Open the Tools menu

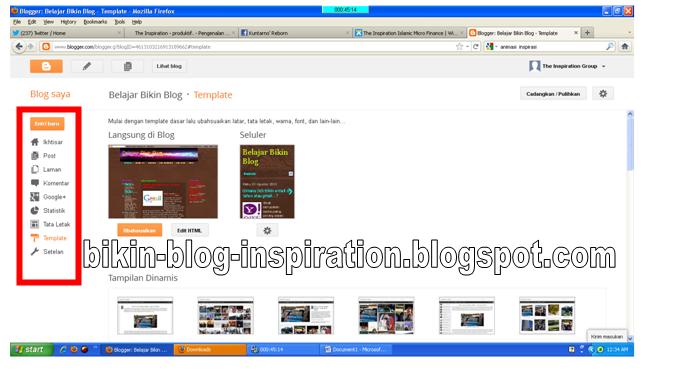point(119,22)
